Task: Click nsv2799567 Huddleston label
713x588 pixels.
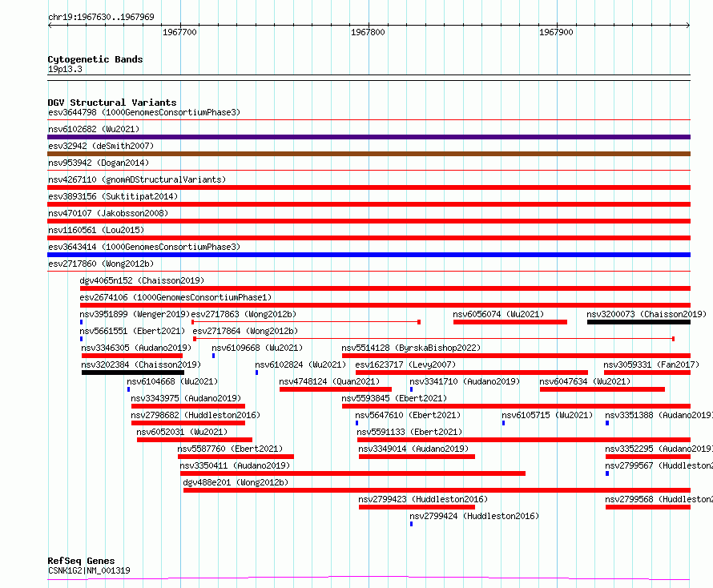Action: 659,465
